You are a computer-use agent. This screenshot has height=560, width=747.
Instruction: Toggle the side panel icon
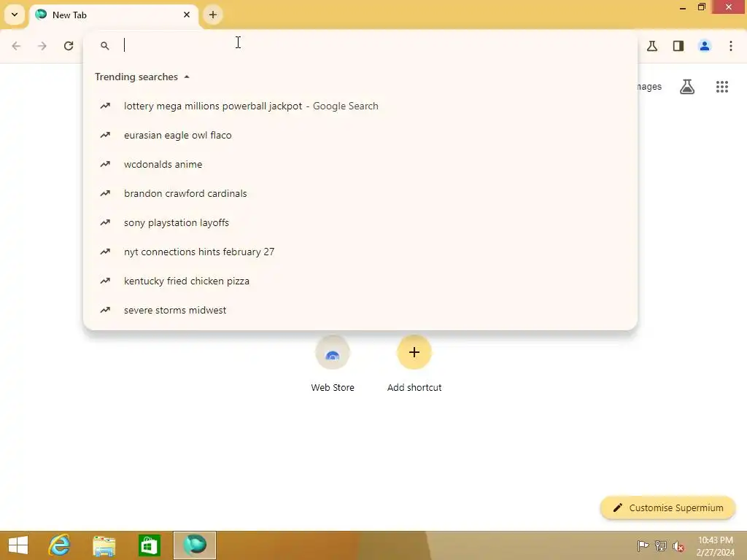[678, 46]
